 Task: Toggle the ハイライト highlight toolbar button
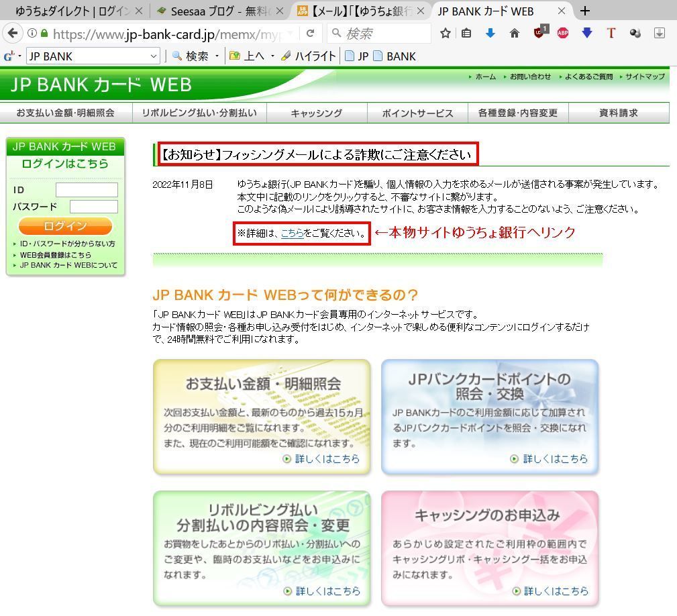(308, 56)
